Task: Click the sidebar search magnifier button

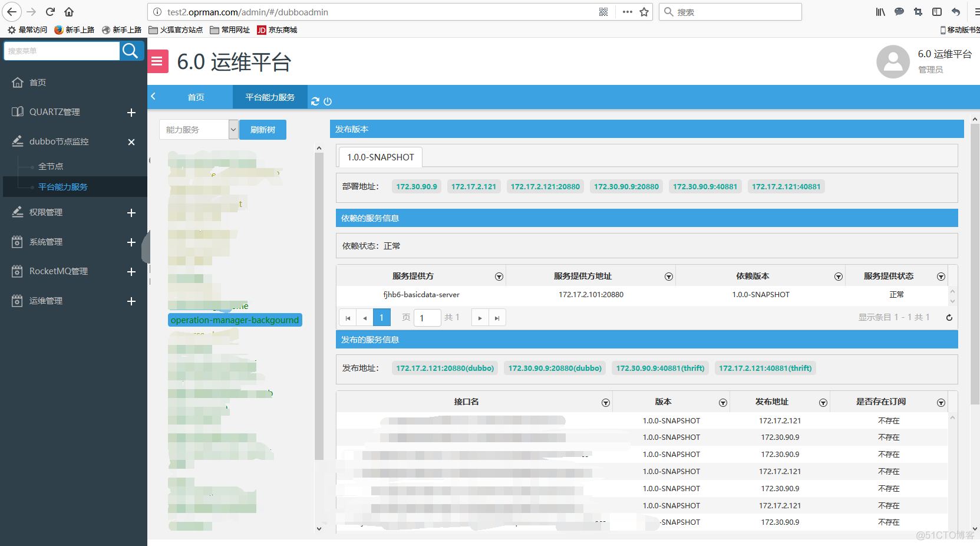Action: click(131, 51)
